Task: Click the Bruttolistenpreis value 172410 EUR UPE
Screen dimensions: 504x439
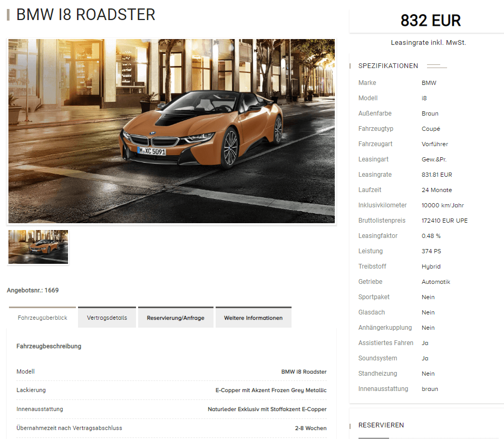Action: (x=444, y=221)
